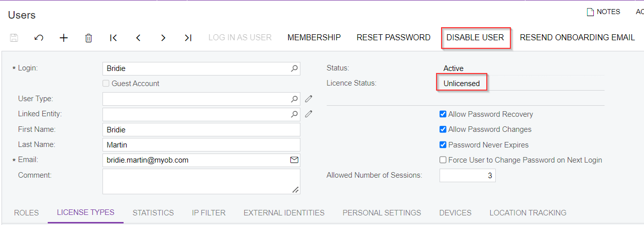Viewport: 644px width, 225px height.
Task: Click the trash can delete icon
Action: pyautogui.click(x=88, y=38)
